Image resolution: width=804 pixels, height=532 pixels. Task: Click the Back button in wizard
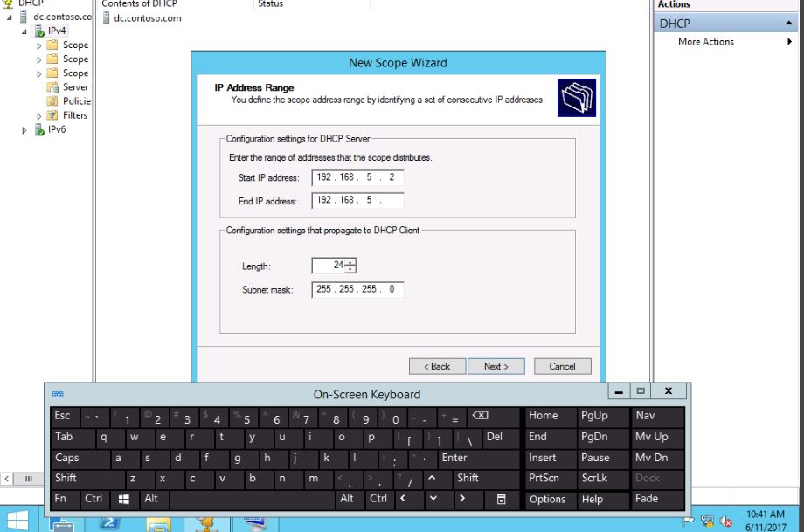437,366
